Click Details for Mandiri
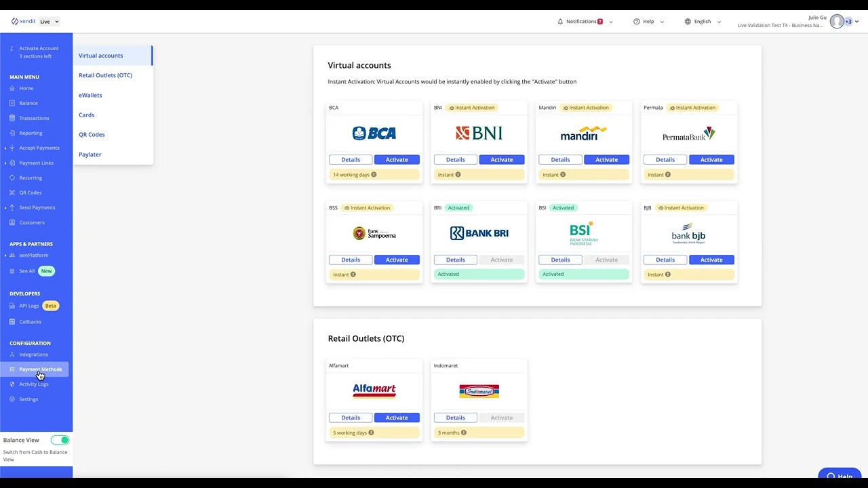 click(x=560, y=159)
